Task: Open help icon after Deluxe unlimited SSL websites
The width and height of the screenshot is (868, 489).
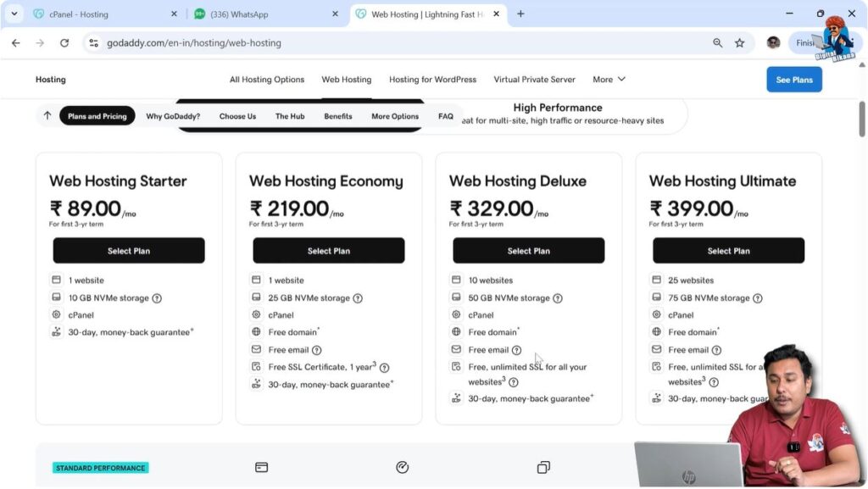Action: pos(513,382)
